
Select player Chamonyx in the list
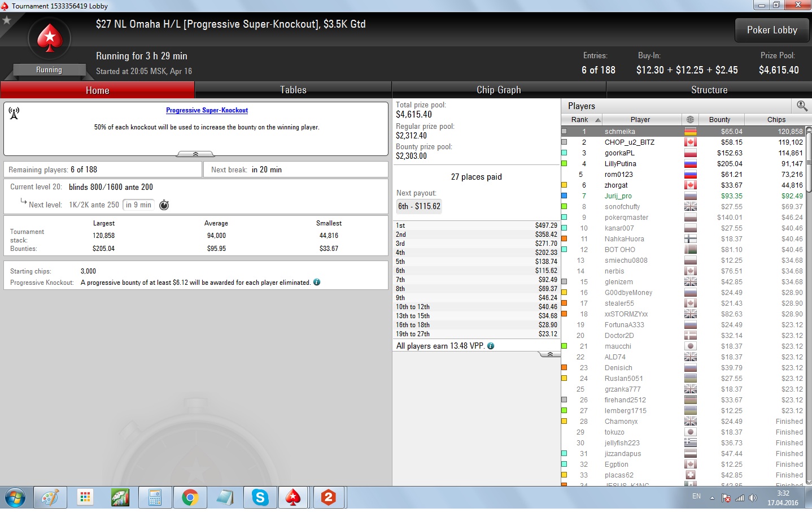tap(683, 422)
